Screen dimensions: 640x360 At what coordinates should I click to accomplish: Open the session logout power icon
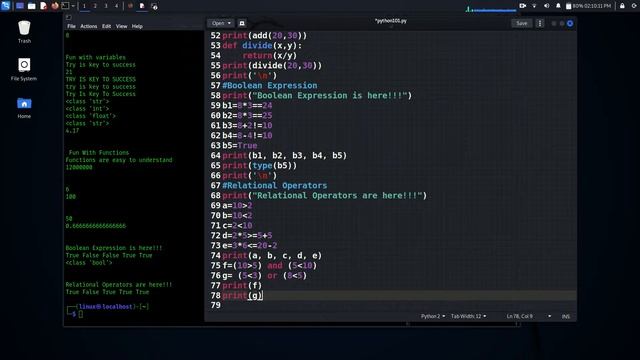point(634,6)
